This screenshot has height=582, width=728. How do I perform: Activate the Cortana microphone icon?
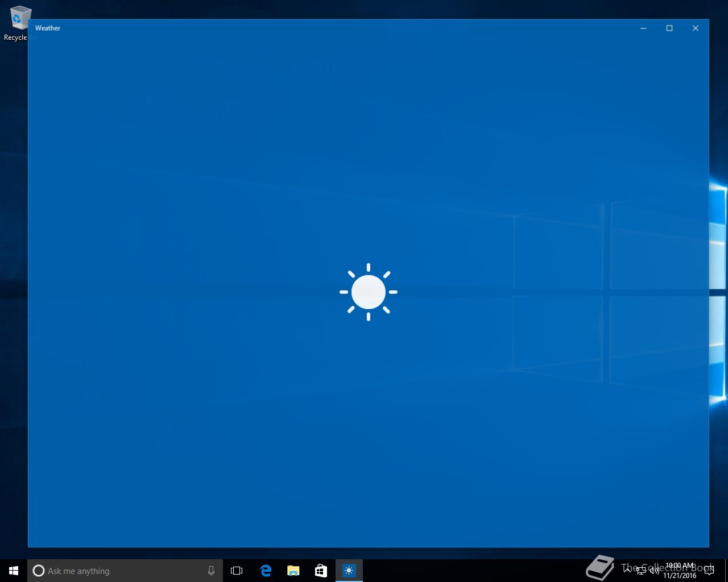211,571
